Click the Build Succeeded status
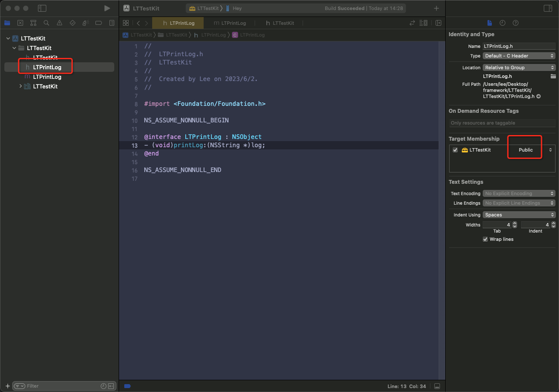 344,8
